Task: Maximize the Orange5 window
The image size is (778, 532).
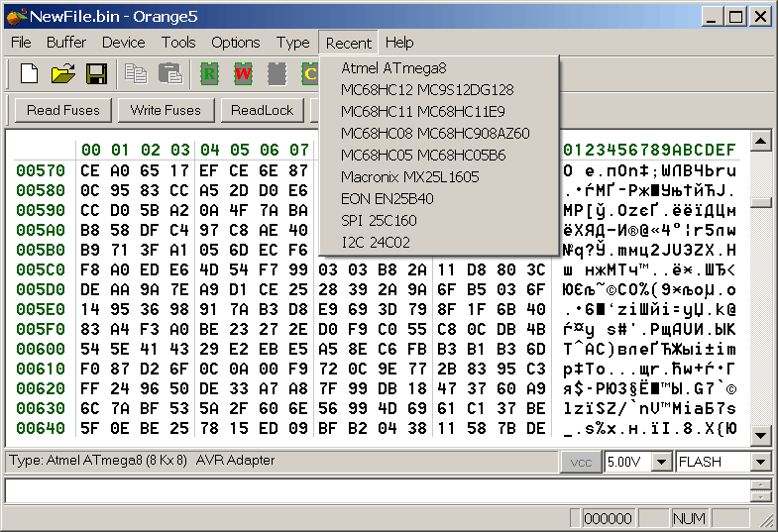Action: click(735, 17)
